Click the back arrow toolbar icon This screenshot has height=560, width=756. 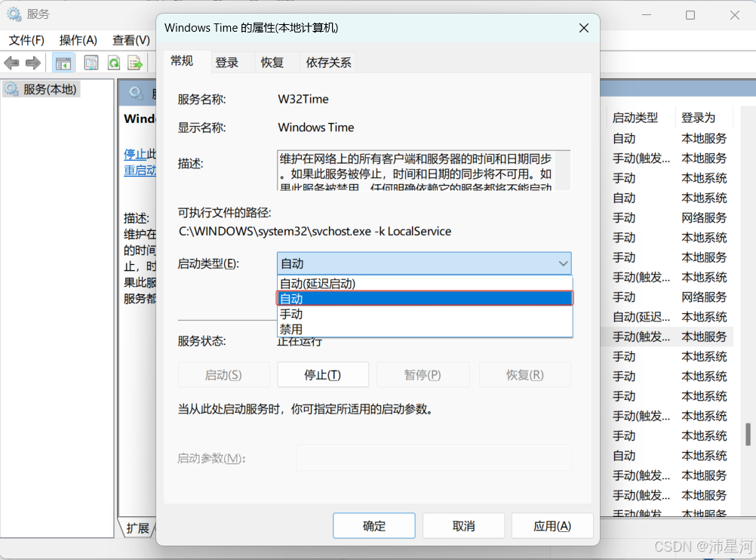point(11,63)
